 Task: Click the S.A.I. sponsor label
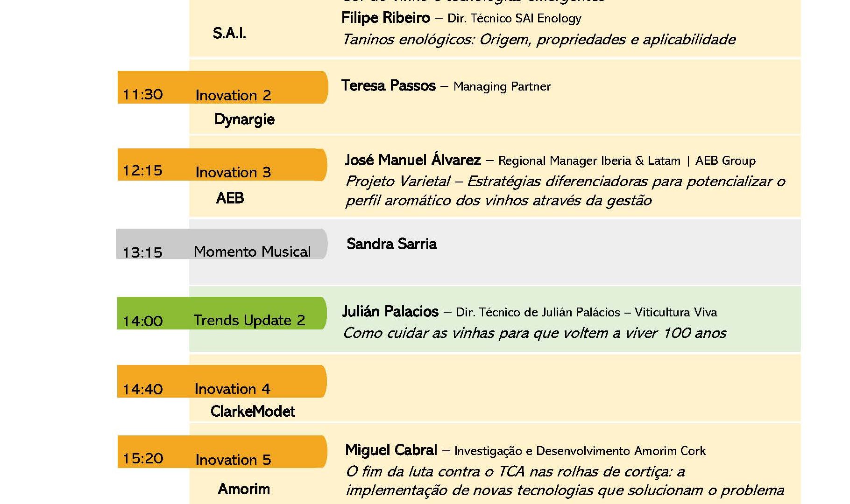[x=229, y=34]
